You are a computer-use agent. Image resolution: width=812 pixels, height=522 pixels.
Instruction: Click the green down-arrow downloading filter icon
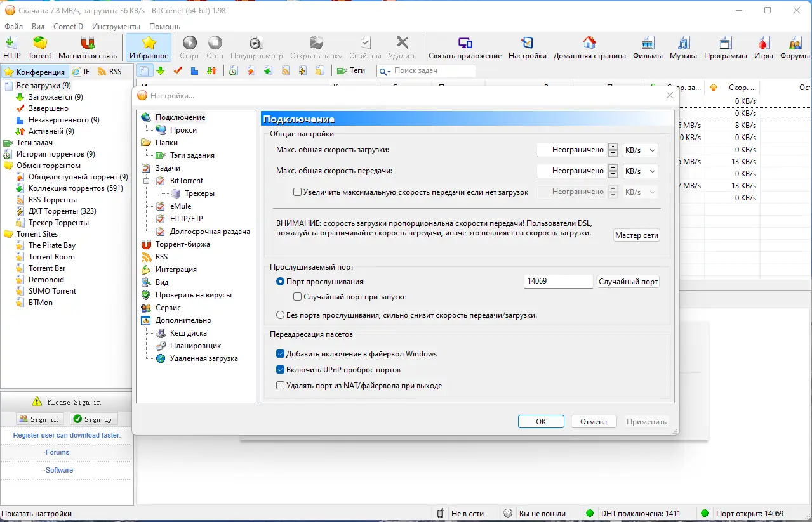161,70
